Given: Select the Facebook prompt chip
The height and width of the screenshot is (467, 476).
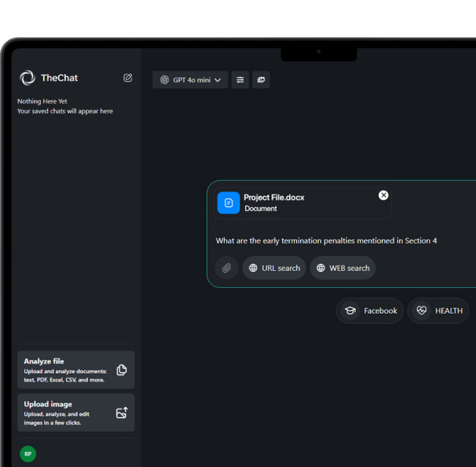Looking at the screenshot, I should point(369,311).
